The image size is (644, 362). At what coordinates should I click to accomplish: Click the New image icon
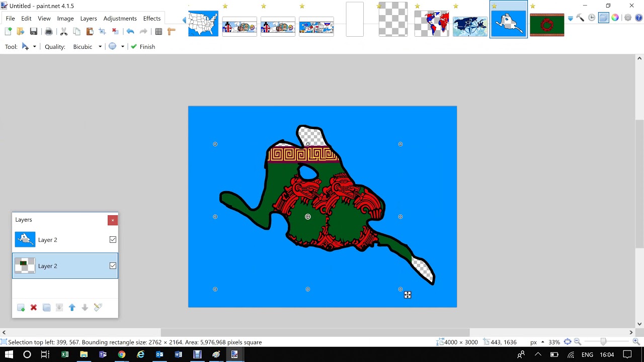(8, 32)
